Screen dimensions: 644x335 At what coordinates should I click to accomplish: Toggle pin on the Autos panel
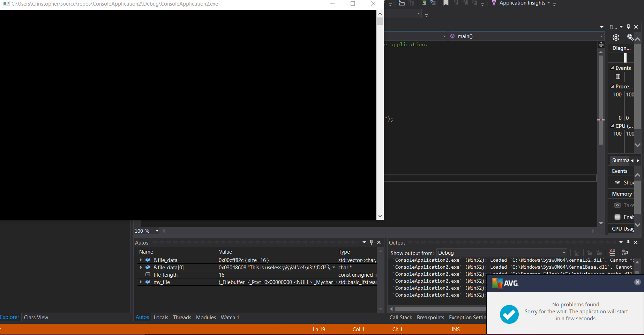[x=371, y=242]
